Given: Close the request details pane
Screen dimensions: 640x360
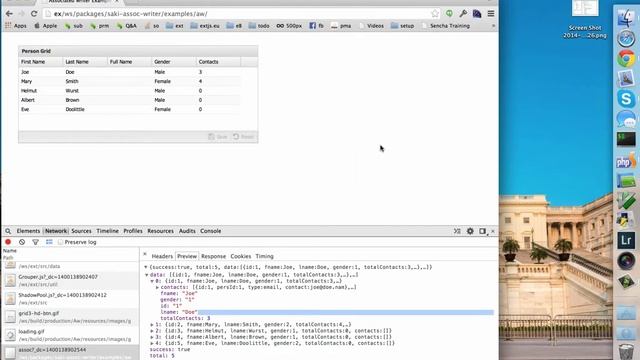Looking at the screenshot, I should [145, 254].
